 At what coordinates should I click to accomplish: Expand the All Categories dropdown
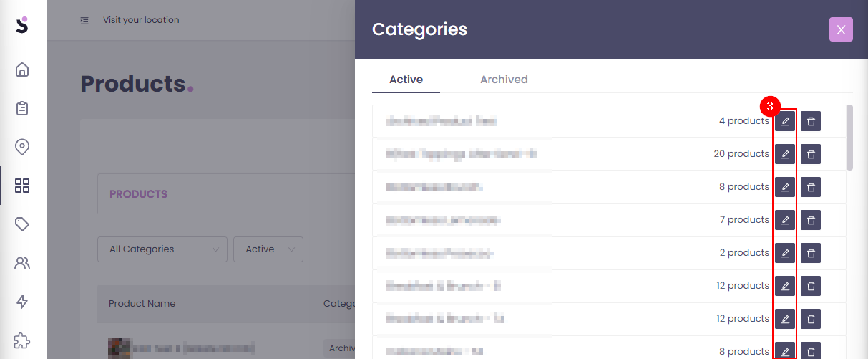coord(162,249)
